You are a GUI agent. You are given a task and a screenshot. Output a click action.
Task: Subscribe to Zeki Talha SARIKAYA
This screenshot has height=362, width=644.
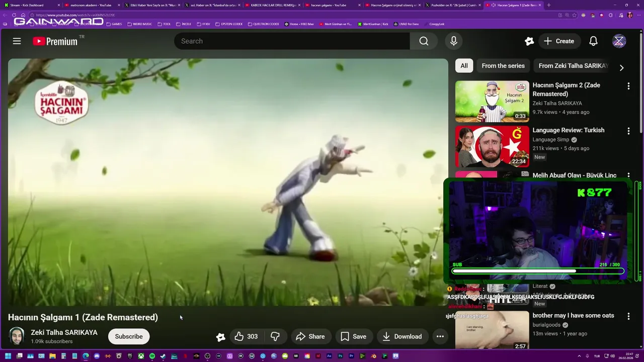129,336
